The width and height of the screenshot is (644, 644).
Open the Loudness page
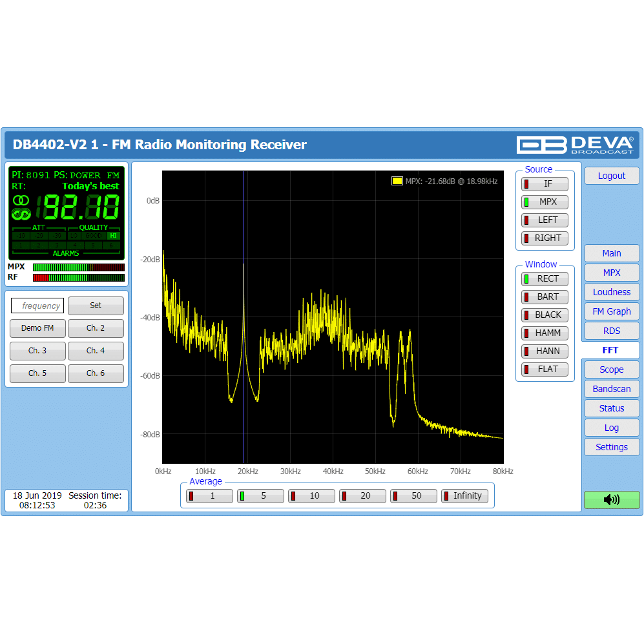tap(611, 292)
